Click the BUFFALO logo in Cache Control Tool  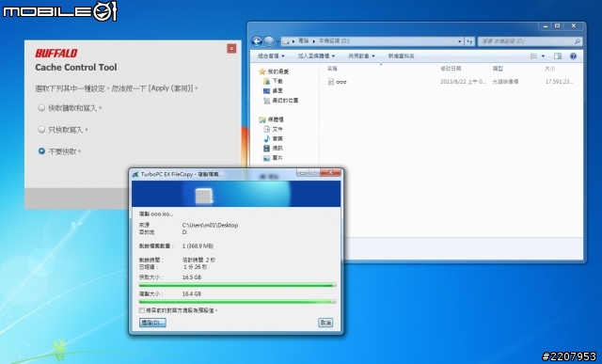click(x=56, y=53)
